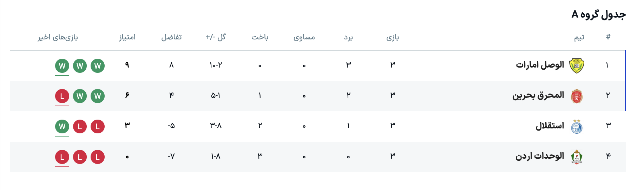
Task: Click the بازی‌های اخیر column header
Action: click(58, 37)
